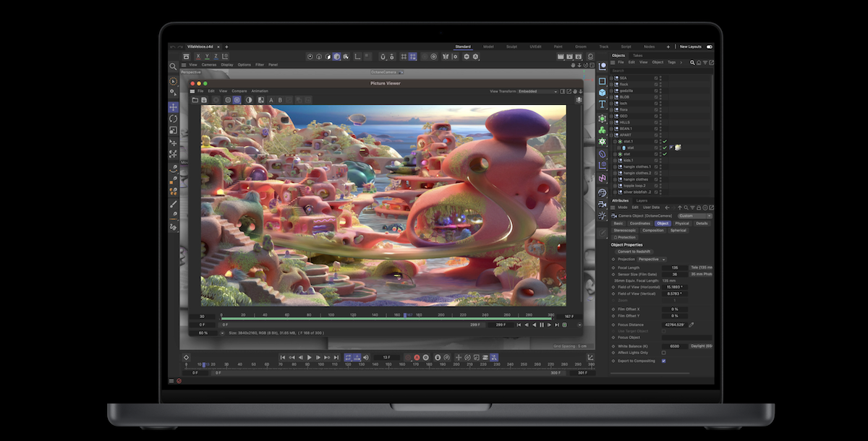Toggle the New Layouts switch
868x441 pixels.
pyautogui.click(x=709, y=47)
